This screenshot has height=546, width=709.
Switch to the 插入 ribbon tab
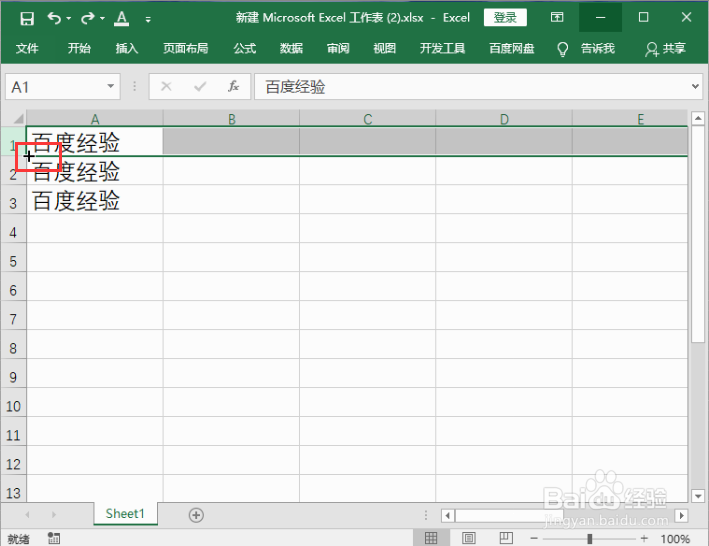point(127,48)
